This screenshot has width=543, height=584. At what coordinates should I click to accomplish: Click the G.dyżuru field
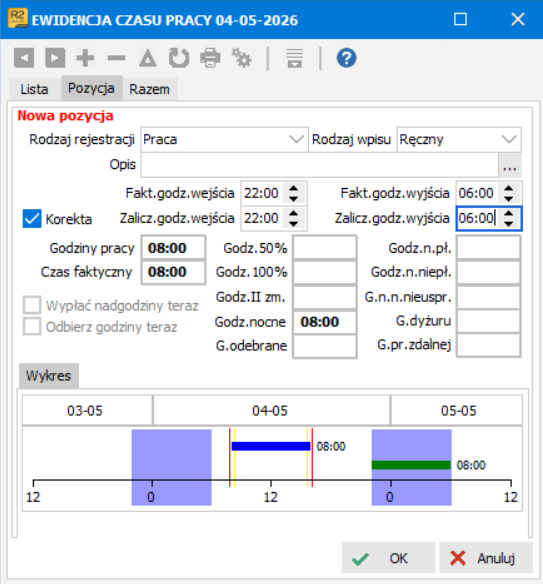pyautogui.click(x=488, y=321)
